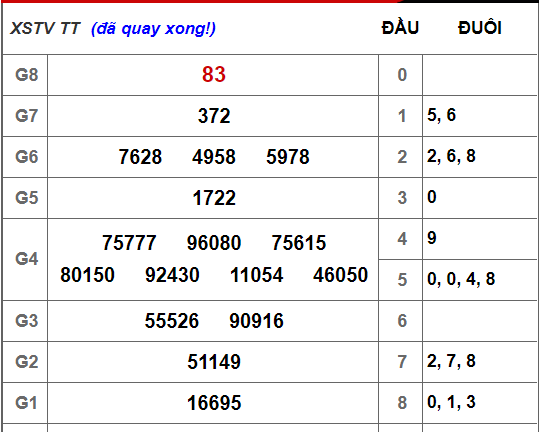
Task: Select the G5 prize label
Action: click(26, 198)
